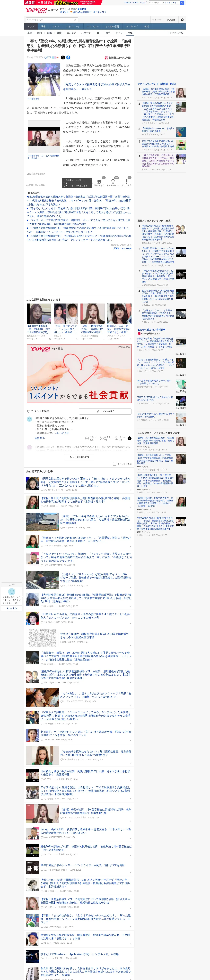React with the 新しい視点 exclamation icon
The image size is (210, 980).
point(127,181)
